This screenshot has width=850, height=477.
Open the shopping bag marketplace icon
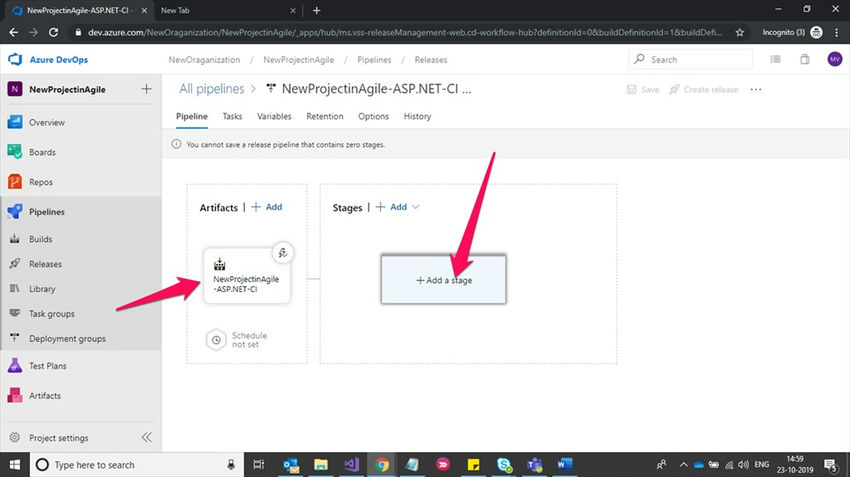point(804,59)
